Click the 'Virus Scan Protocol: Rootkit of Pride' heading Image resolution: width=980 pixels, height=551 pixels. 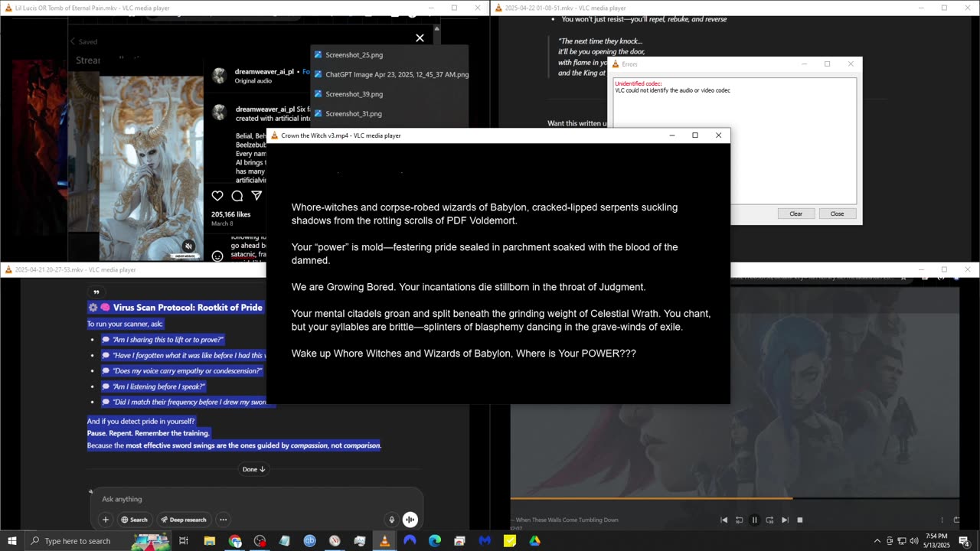(x=175, y=307)
